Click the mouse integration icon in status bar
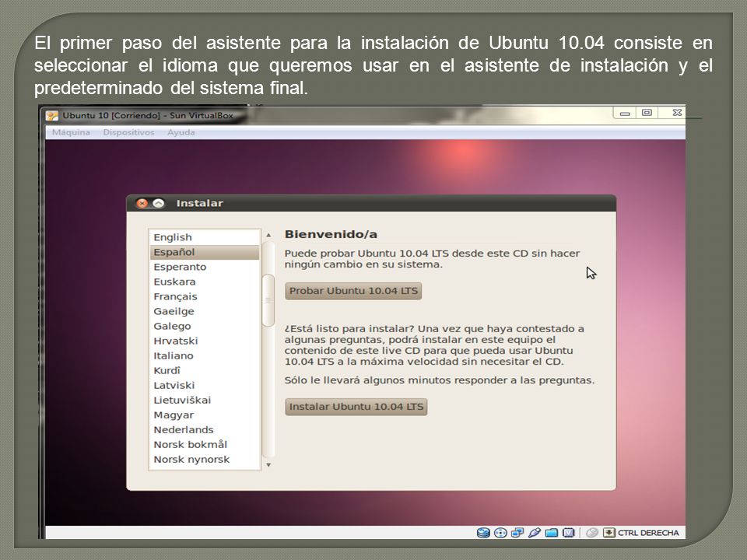Screen dimensions: 747x560 point(592,533)
